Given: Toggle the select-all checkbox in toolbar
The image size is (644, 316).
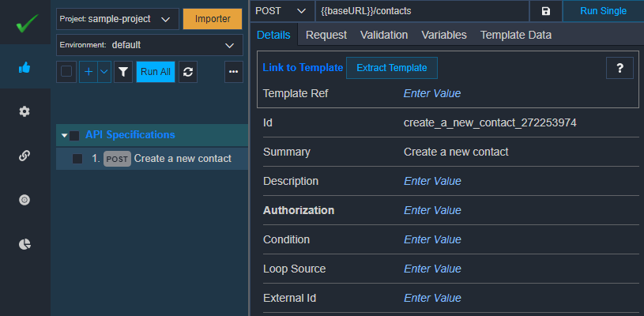Looking at the screenshot, I should tap(66, 71).
